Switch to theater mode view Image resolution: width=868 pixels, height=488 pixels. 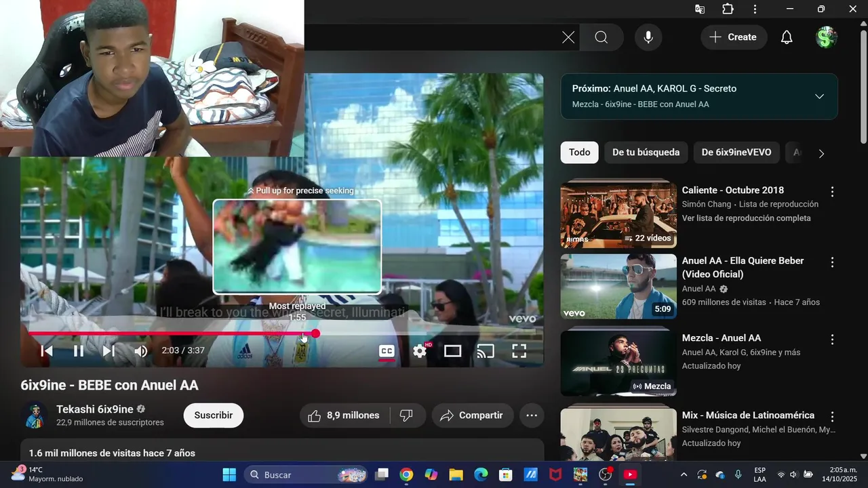tap(453, 351)
